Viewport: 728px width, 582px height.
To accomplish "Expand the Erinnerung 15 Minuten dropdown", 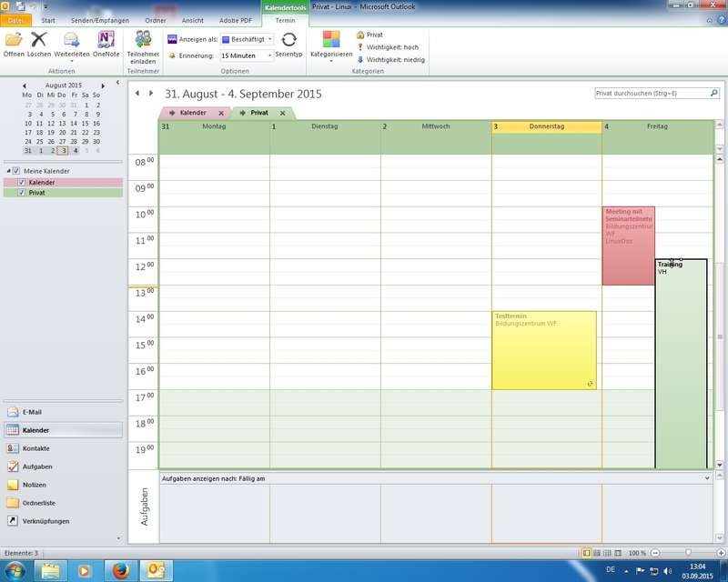I will (247, 55).
